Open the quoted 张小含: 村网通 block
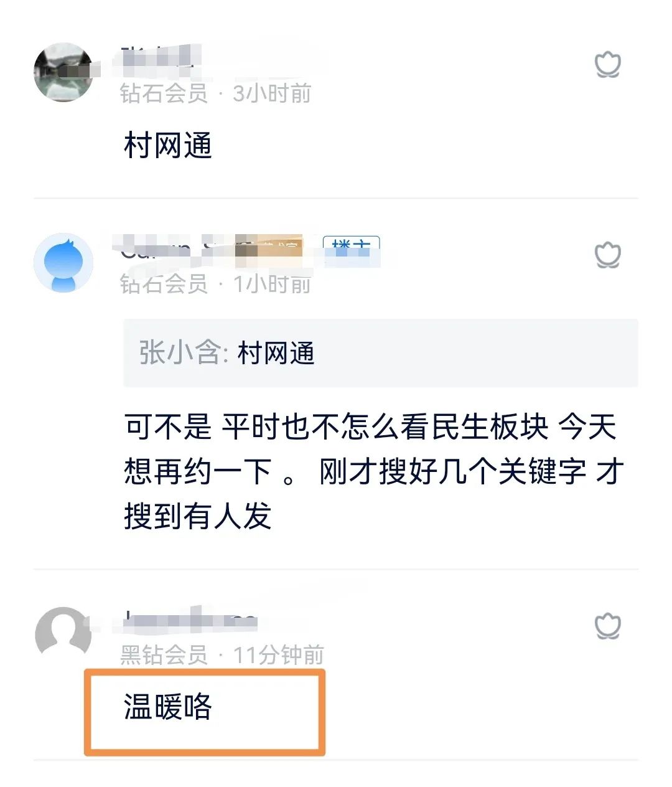 [x=381, y=353]
